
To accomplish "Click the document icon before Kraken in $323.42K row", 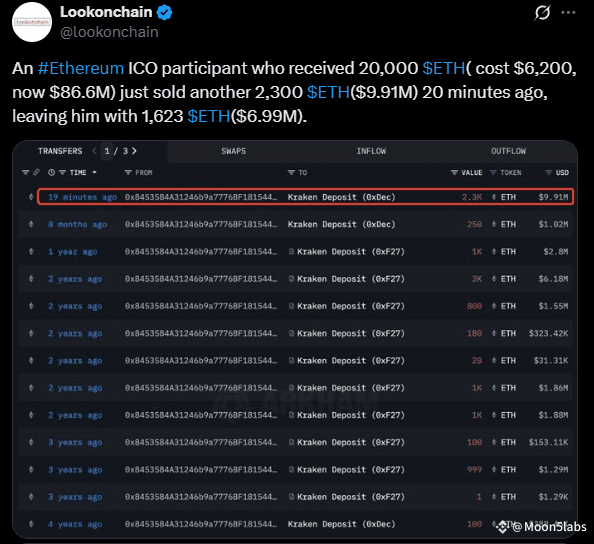I will 291,333.
